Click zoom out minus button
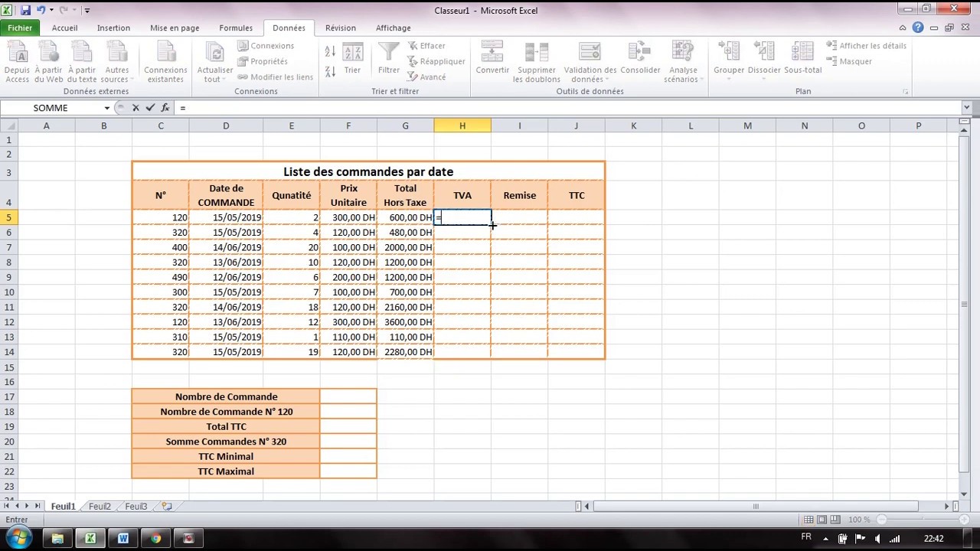 pos(882,520)
